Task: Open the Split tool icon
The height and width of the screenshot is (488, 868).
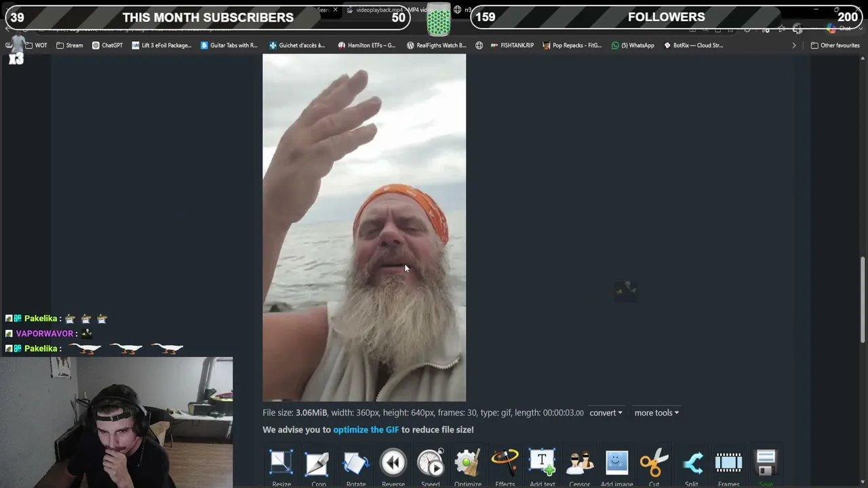Action: 692,463
